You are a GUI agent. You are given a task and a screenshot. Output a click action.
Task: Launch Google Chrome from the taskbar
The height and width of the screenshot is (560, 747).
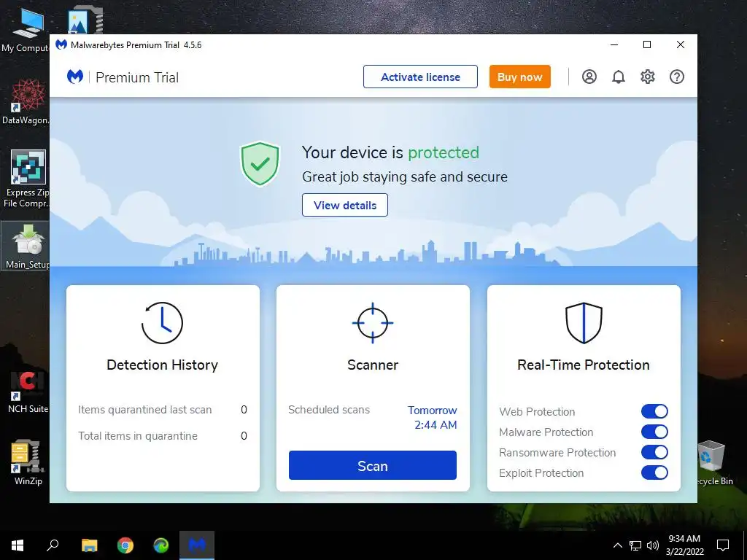coord(125,545)
